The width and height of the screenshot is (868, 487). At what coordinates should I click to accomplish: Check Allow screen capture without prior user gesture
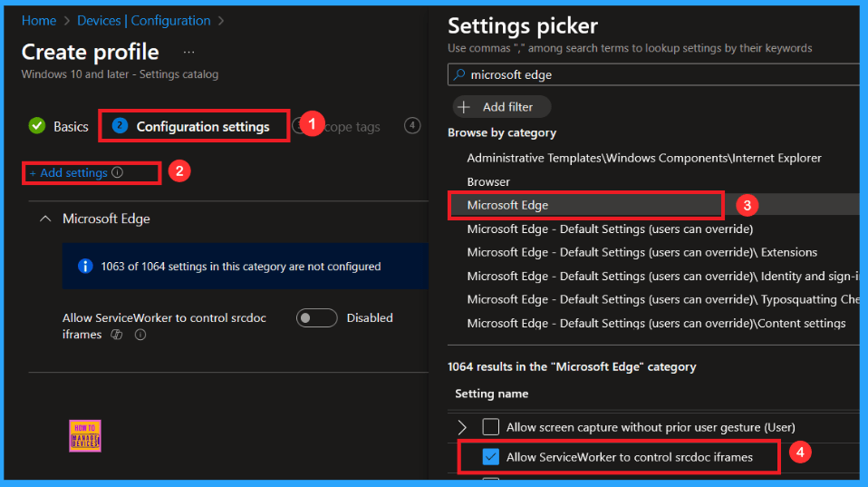pos(490,427)
